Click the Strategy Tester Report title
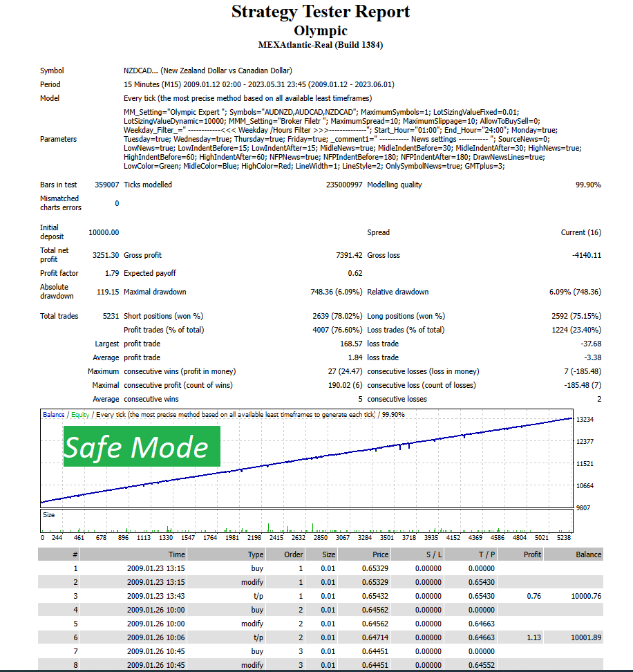Image resolution: width=633 pixels, height=672 pixels. pyautogui.click(x=321, y=12)
